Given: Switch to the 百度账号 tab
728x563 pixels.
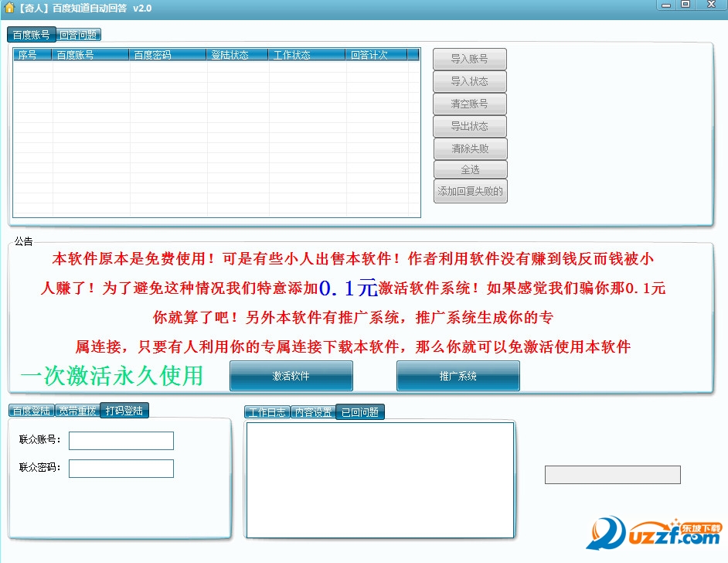Looking at the screenshot, I should click(31, 35).
